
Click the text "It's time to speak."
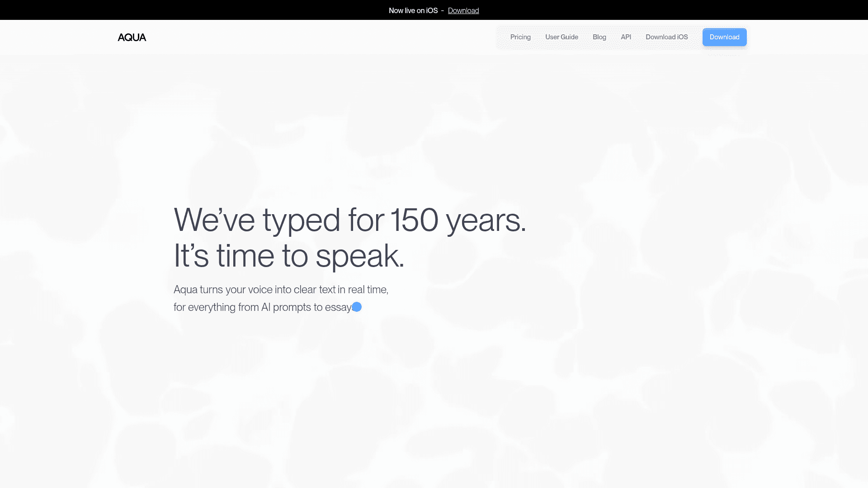[289, 256]
